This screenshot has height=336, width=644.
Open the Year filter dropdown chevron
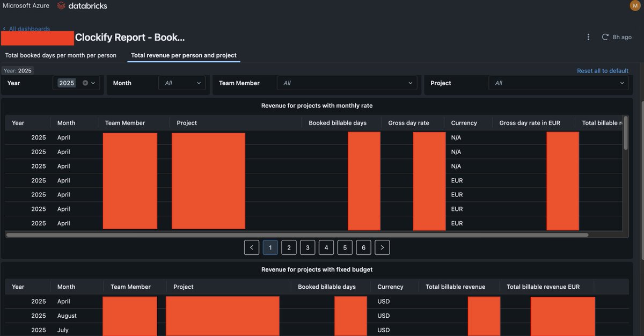pyautogui.click(x=92, y=83)
